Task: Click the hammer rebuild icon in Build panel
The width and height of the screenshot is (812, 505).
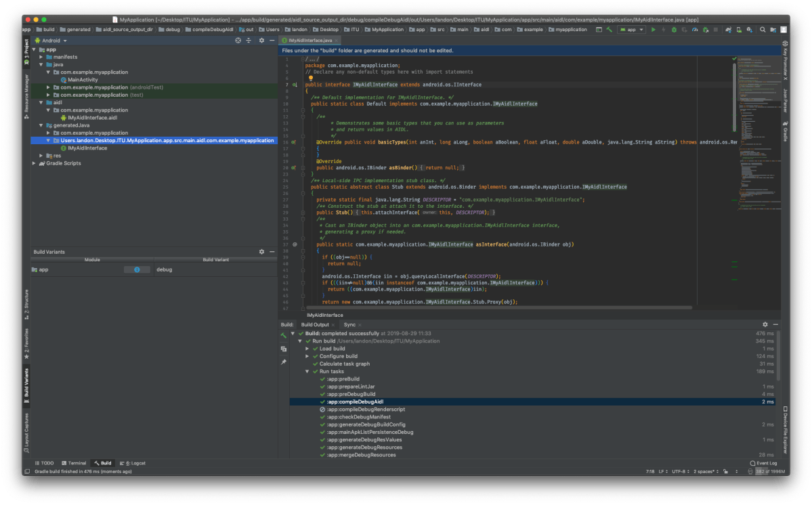Action: click(x=284, y=335)
